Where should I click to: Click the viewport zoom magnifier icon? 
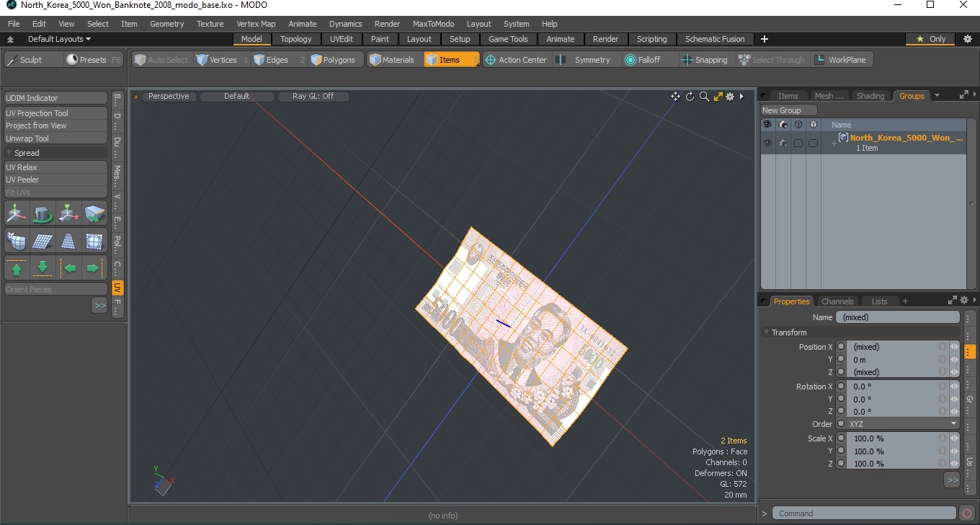[x=704, y=97]
